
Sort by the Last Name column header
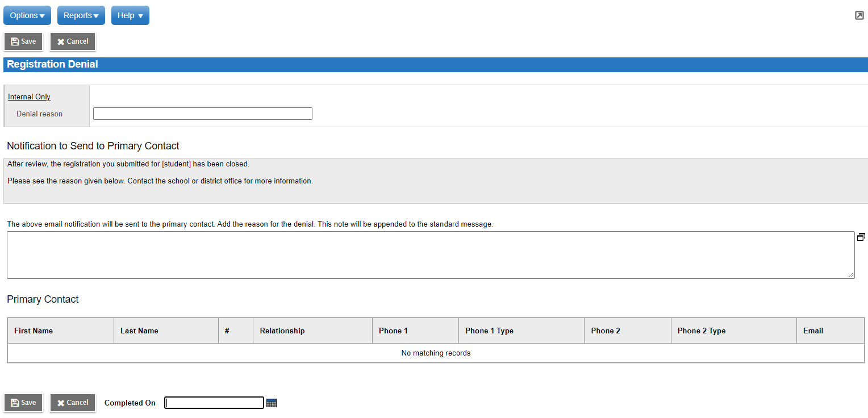(139, 331)
